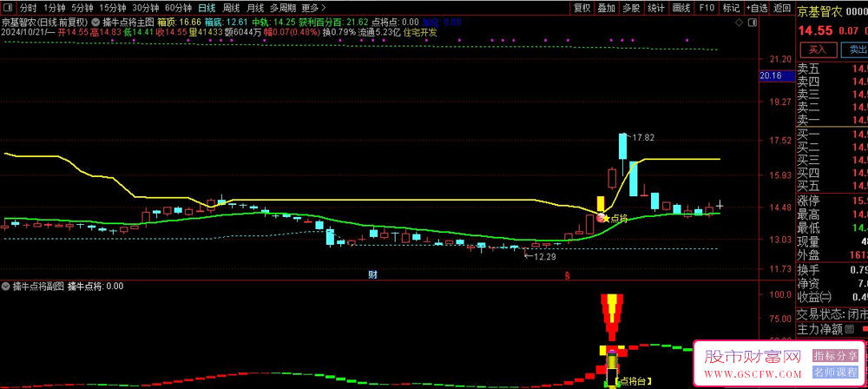This screenshot has width=868, height=389.
Task: Click the 擒牛点将主图 indicator name
Action: point(128,23)
